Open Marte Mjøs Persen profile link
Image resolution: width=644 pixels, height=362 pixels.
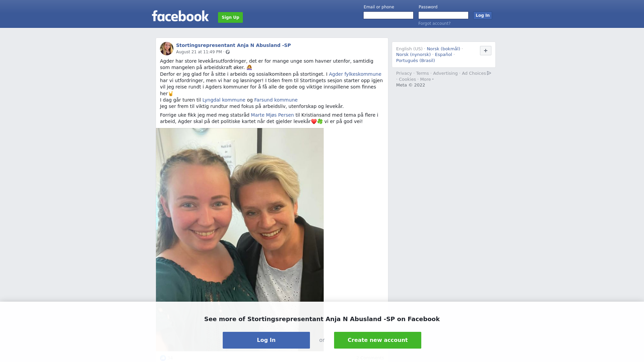point(272,115)
